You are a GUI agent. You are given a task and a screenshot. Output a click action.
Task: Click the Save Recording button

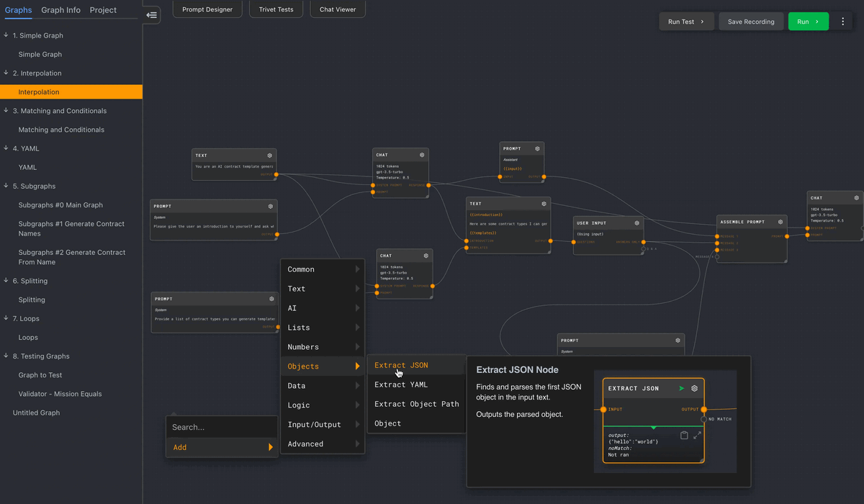751,21
